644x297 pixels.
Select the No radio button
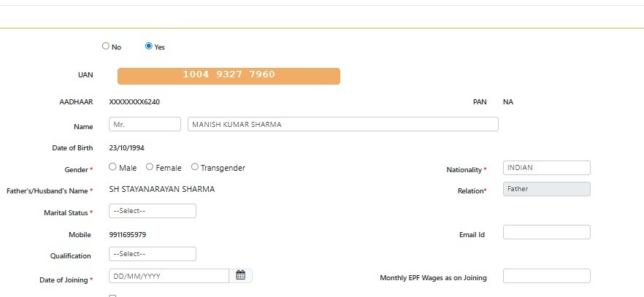[106, 46]
